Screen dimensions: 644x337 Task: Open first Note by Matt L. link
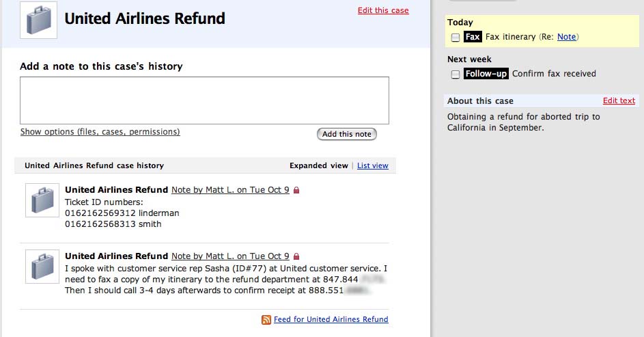click(x=230, y=190)
